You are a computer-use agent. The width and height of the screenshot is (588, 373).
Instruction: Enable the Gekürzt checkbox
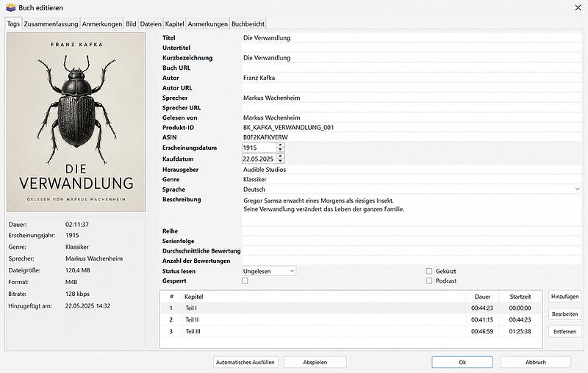coord(429,271)
